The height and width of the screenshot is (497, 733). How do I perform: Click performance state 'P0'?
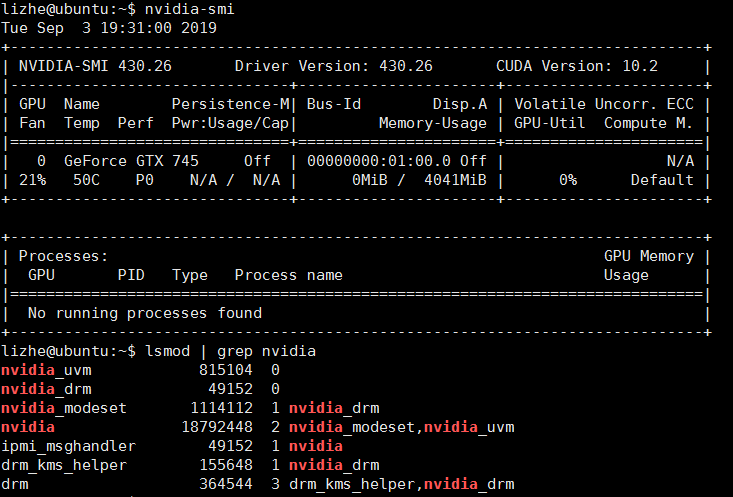(145, 180)
